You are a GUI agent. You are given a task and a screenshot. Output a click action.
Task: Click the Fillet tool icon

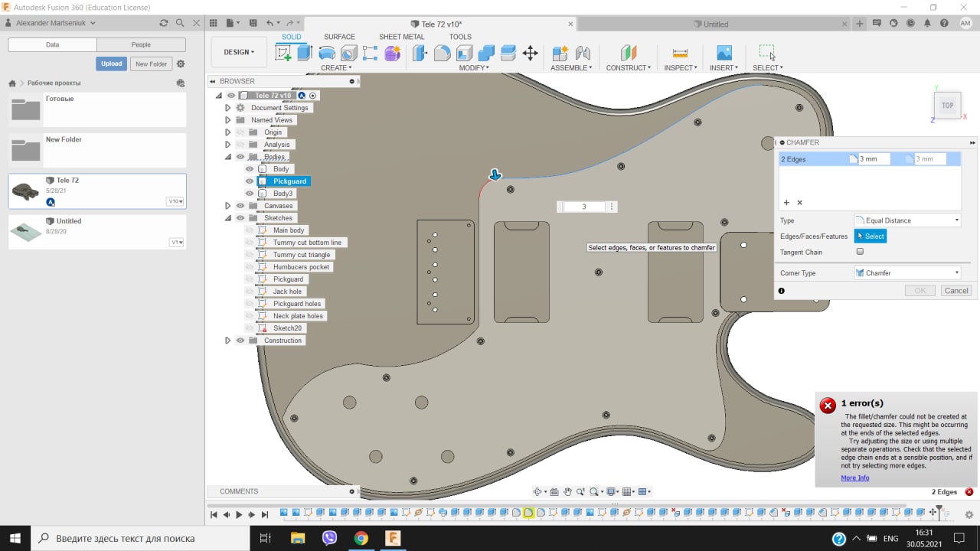tap(443, 53)
